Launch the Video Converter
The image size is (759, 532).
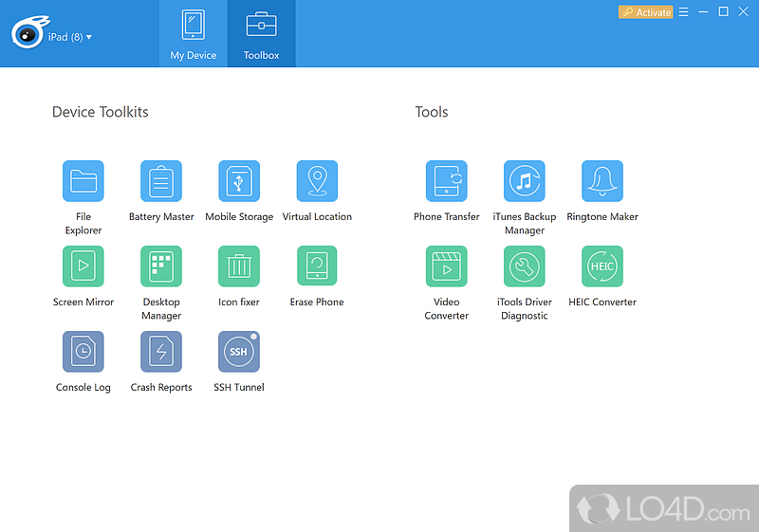coord(446,266)
